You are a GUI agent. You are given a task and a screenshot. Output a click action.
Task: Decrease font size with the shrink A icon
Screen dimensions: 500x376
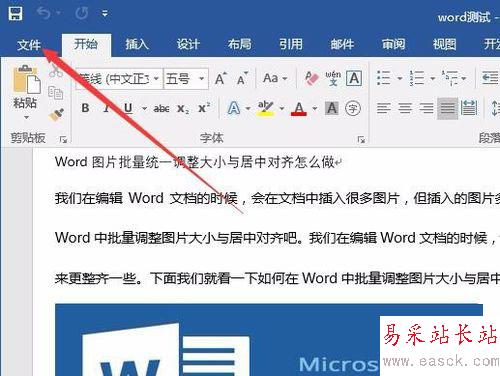pyautogui.click(x=242, y=79)
